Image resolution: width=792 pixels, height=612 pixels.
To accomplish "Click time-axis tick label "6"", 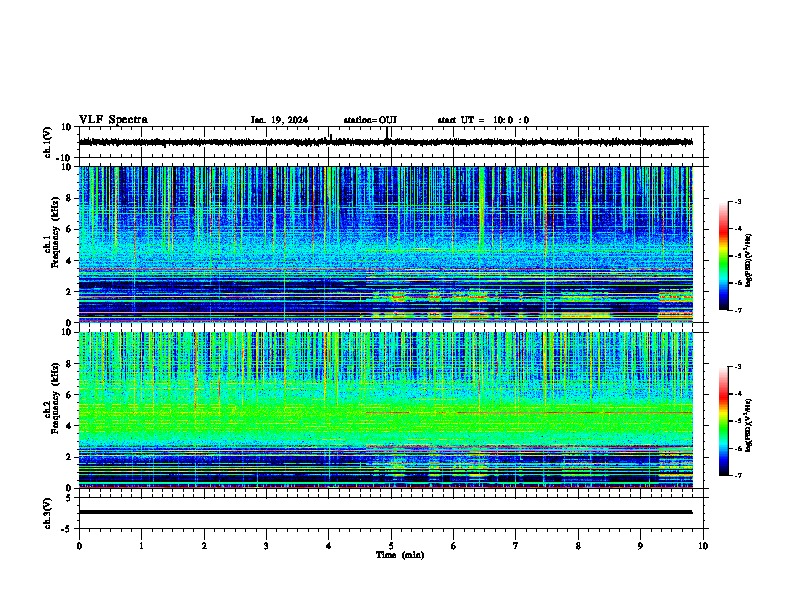I will point(454,546).
